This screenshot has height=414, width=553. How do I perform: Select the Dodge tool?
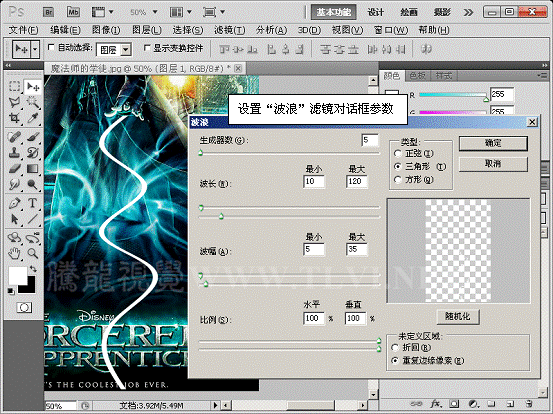pos(33,184)
